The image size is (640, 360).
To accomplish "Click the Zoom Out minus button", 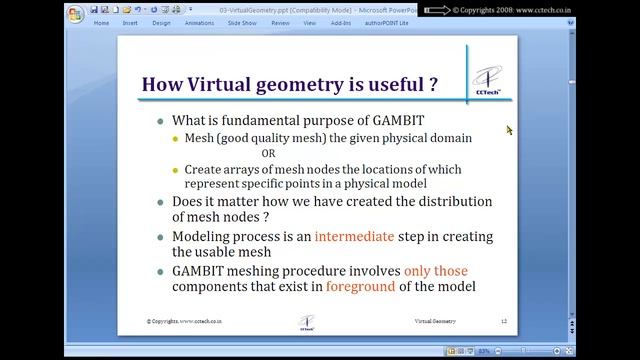I will [x=498, y=351].
